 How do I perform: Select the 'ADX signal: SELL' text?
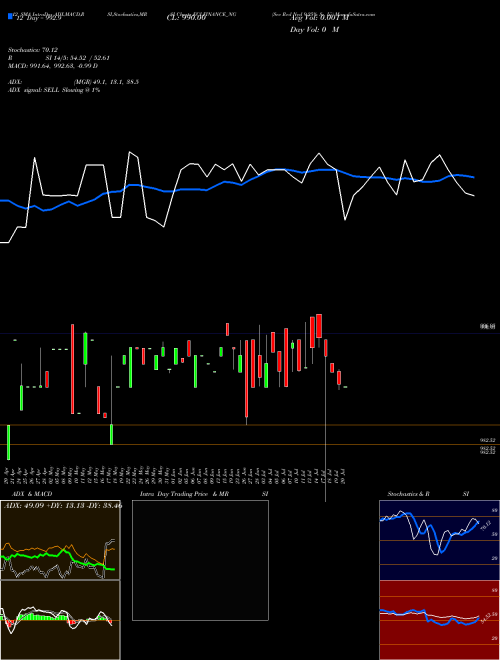pos(34,90)
